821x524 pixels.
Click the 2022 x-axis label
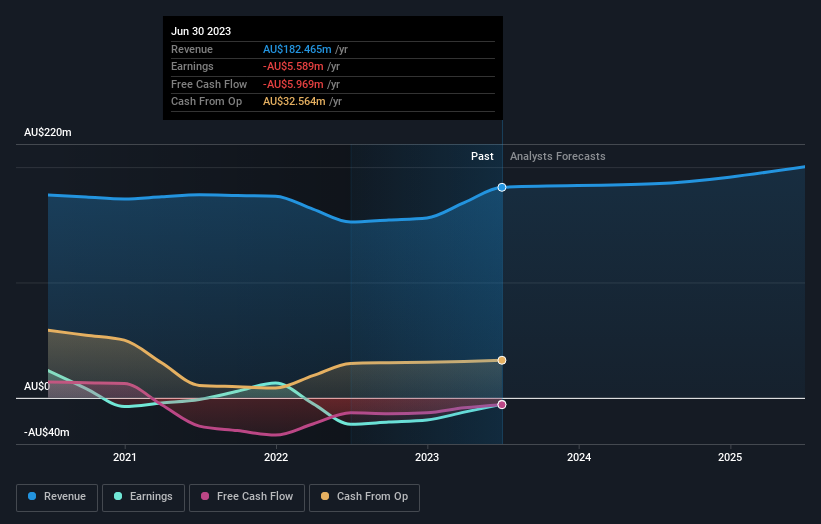point(276,458)
